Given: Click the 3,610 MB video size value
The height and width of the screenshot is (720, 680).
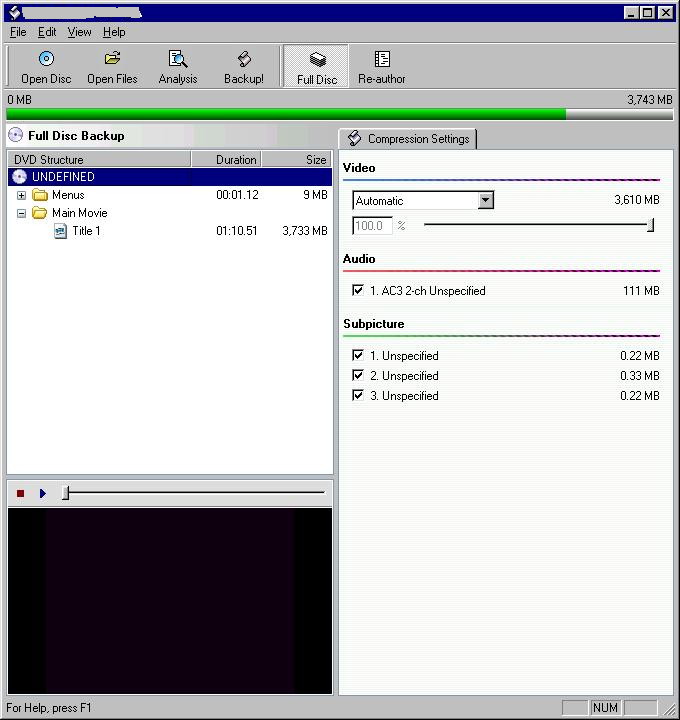Looking at the screenshot, I should [x=636, y=200].
